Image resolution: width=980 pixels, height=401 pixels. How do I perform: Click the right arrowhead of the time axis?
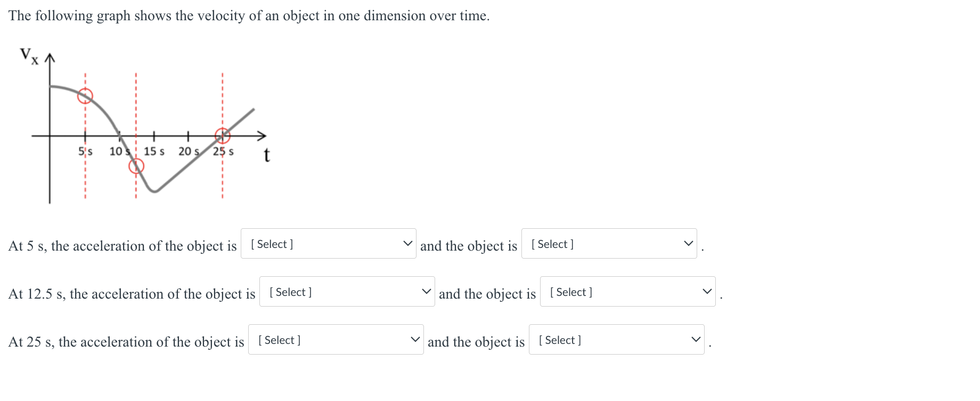coord(262,135)
